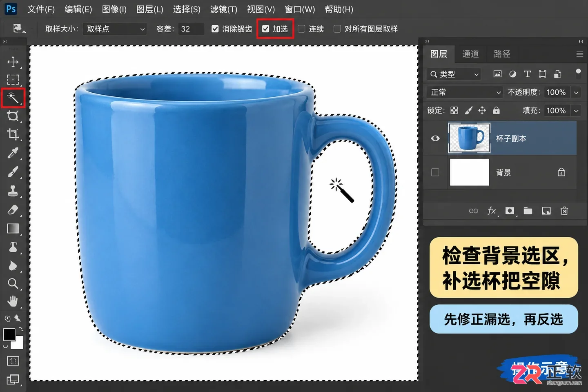Click the foreground black color swatch

tap(9, 334)
